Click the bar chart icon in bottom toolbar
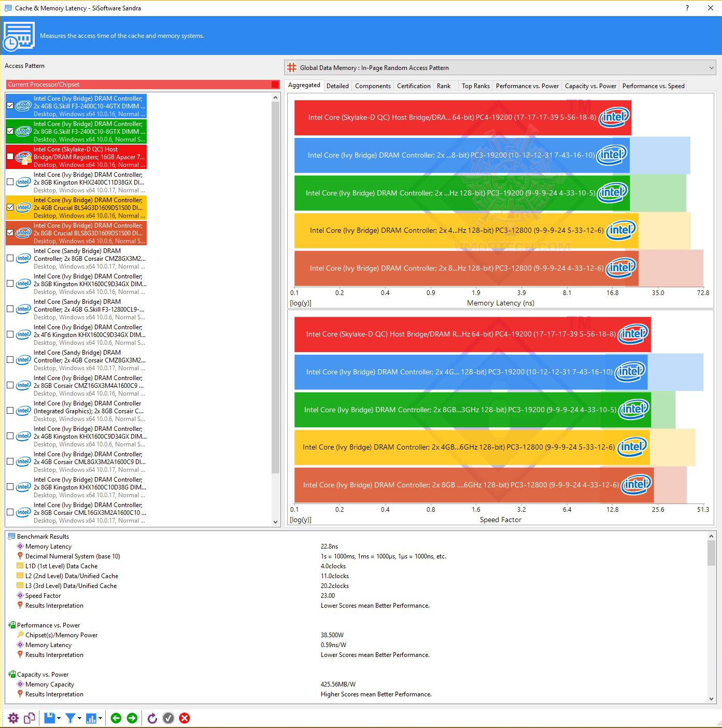The height and width of the screenshot is (728, 722). pyautogui.click(x=91, y=718)
